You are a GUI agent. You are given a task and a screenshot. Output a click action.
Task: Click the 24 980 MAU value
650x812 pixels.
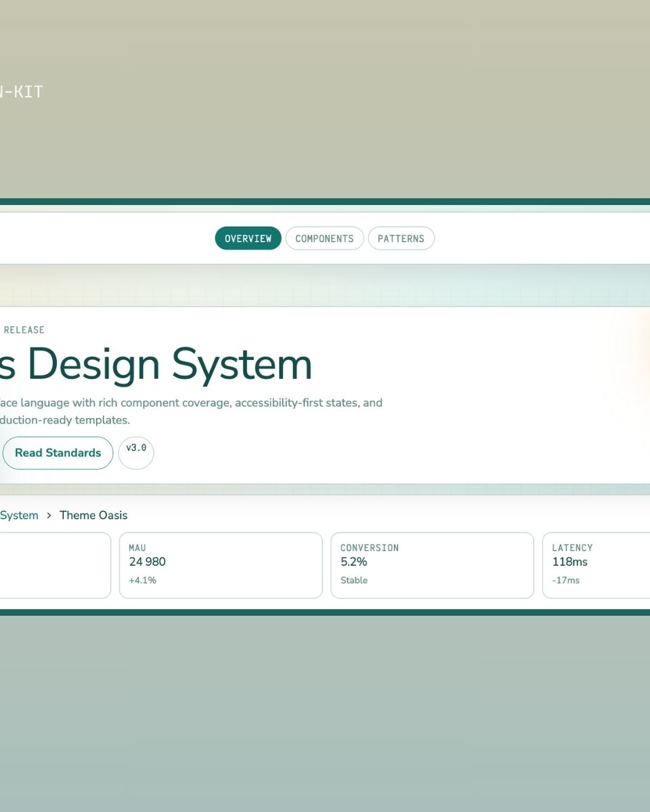tap(147, 562)
